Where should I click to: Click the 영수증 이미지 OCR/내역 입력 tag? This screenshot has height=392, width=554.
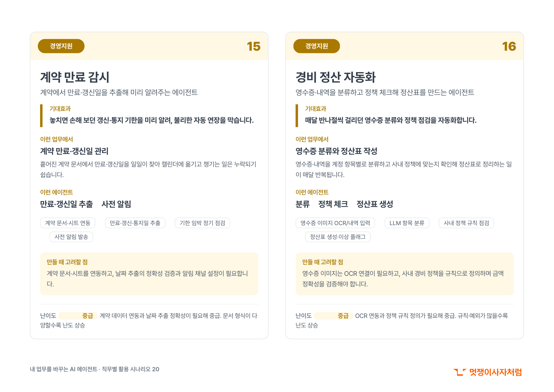pyautogui.click(x=335, y=223)
